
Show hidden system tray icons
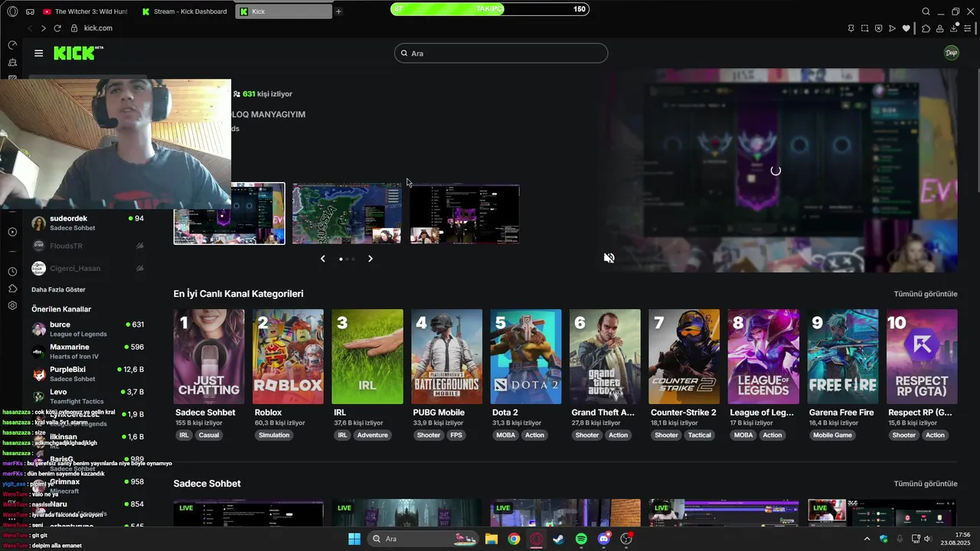pos(867,539)
